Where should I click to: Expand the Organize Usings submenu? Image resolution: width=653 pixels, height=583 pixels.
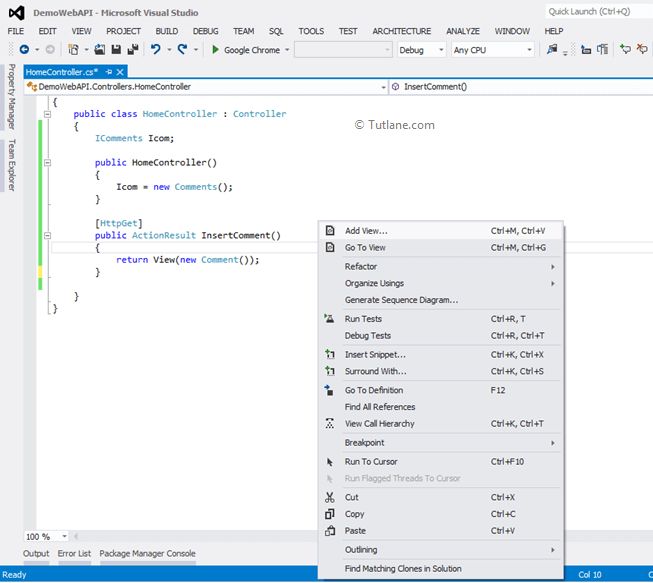[441, 283]
